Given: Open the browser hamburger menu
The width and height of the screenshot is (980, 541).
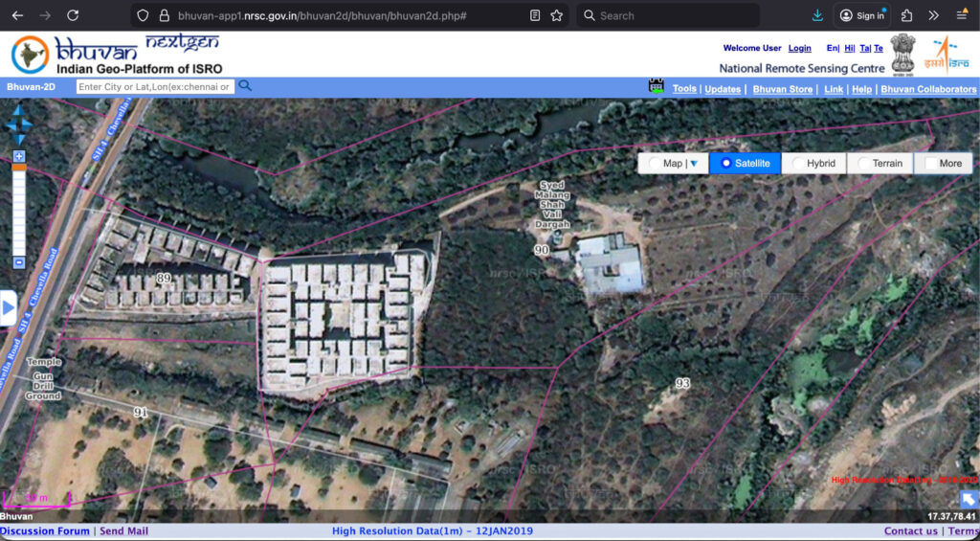Looking at the screenshot, I should point(962,15).
